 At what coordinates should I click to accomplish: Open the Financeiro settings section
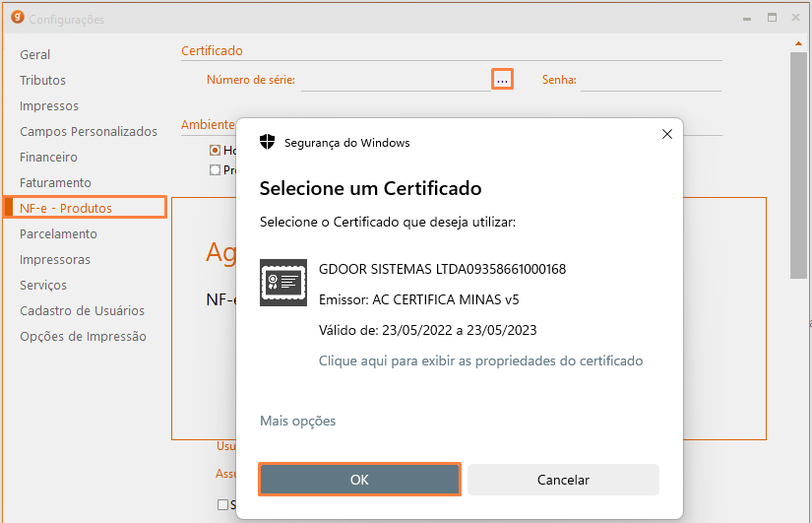pyautogui.click(x=48, y=157)
